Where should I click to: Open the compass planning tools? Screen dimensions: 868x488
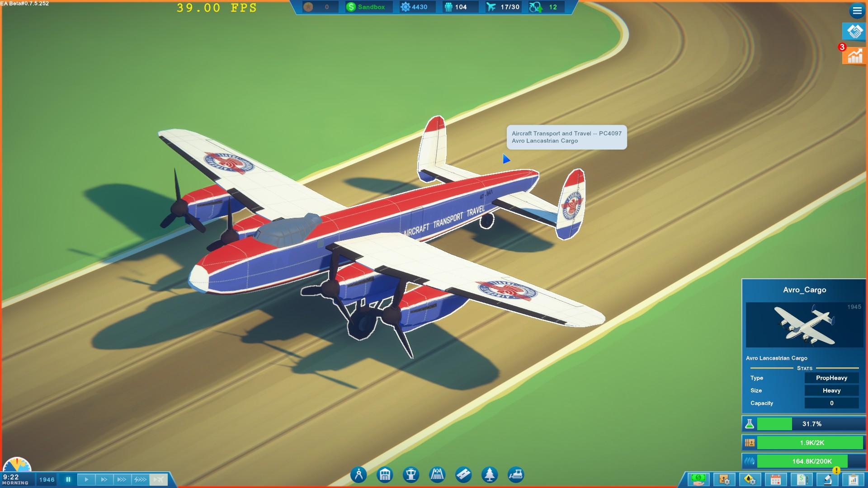click(x=359, y=475)
